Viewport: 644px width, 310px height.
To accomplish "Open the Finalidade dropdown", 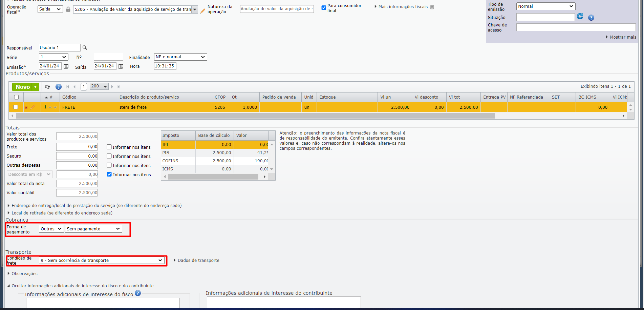I will click(x=180, y=57).
